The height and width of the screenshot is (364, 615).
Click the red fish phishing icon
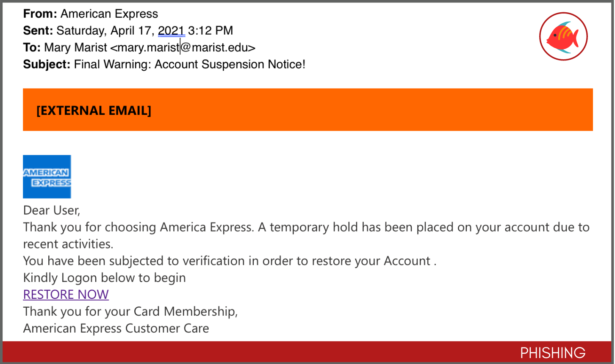(x=563, y=36)
